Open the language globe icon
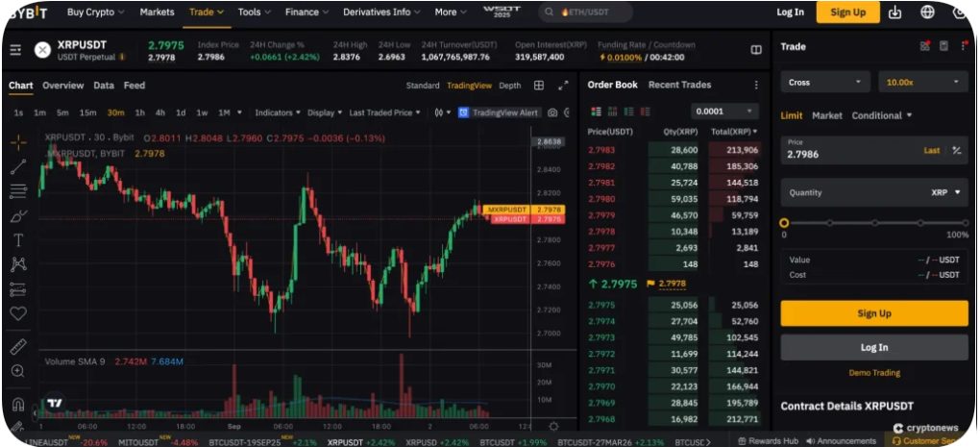This screenshot has height=447, width=980. pyautogui.click(x=927, y=12)
